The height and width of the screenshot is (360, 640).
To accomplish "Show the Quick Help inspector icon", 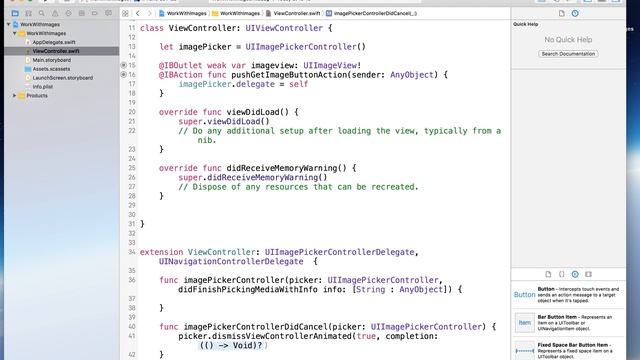I will tap(575, 13).
